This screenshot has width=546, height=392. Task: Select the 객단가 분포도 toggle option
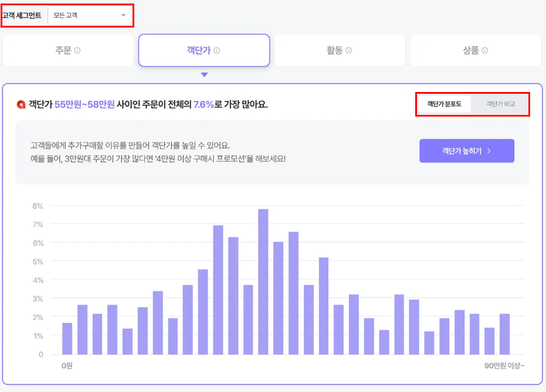point(444,104)
